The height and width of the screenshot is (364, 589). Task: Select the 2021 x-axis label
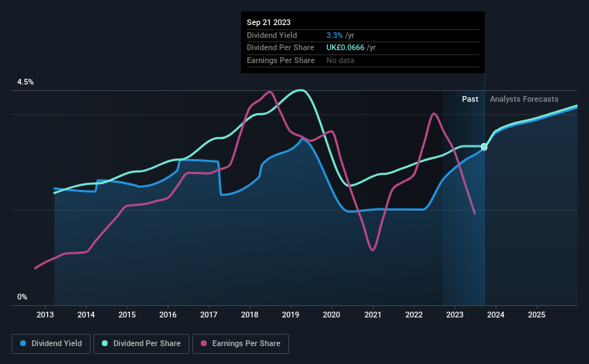pyautogui.click(x=373, y=315)
